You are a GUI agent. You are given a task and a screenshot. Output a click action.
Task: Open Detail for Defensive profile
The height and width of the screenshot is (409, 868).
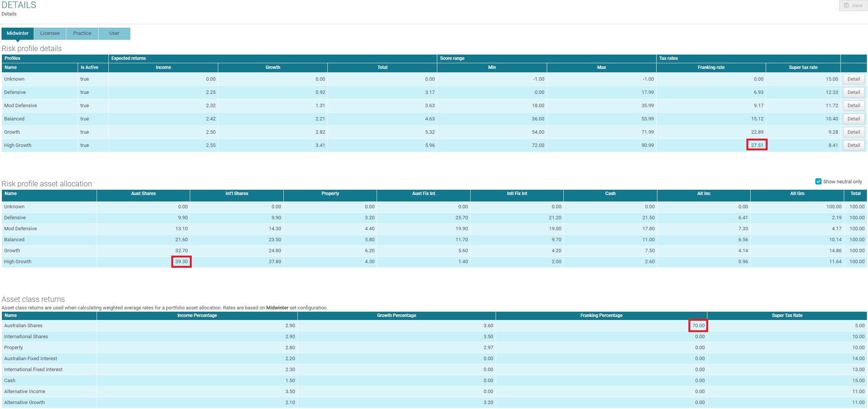click(854, 92)
